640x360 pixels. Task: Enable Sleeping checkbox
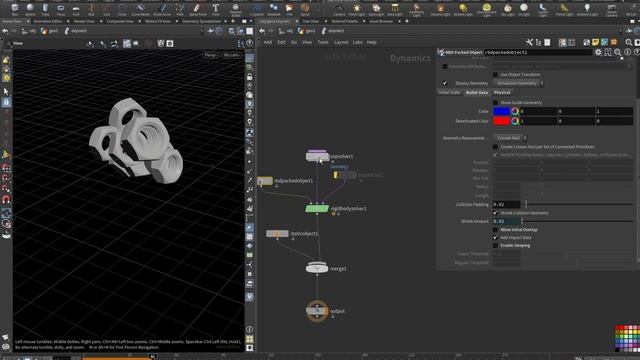click(495, 246)
